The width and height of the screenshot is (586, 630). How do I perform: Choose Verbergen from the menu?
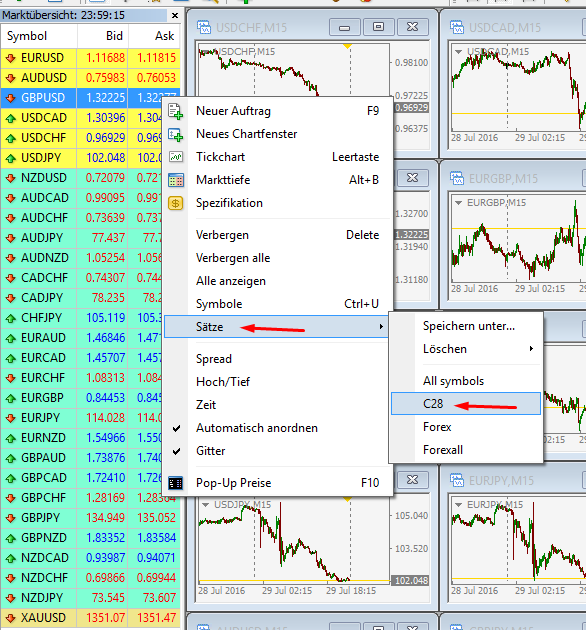(278, 235)
